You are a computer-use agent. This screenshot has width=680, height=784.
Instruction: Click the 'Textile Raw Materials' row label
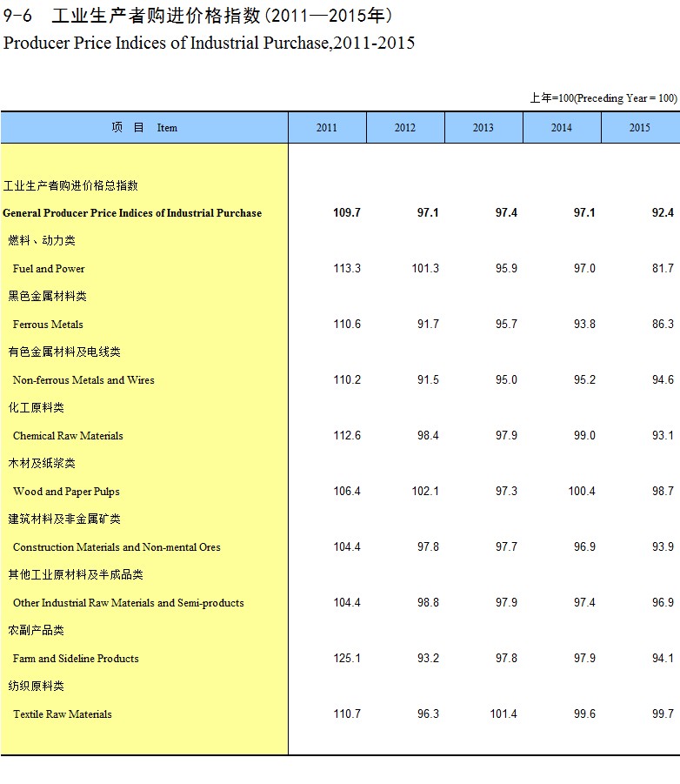pos(62,714)
